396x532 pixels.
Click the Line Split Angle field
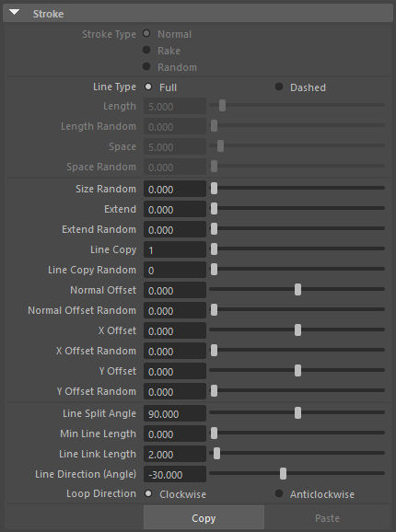tap(175, 413)
